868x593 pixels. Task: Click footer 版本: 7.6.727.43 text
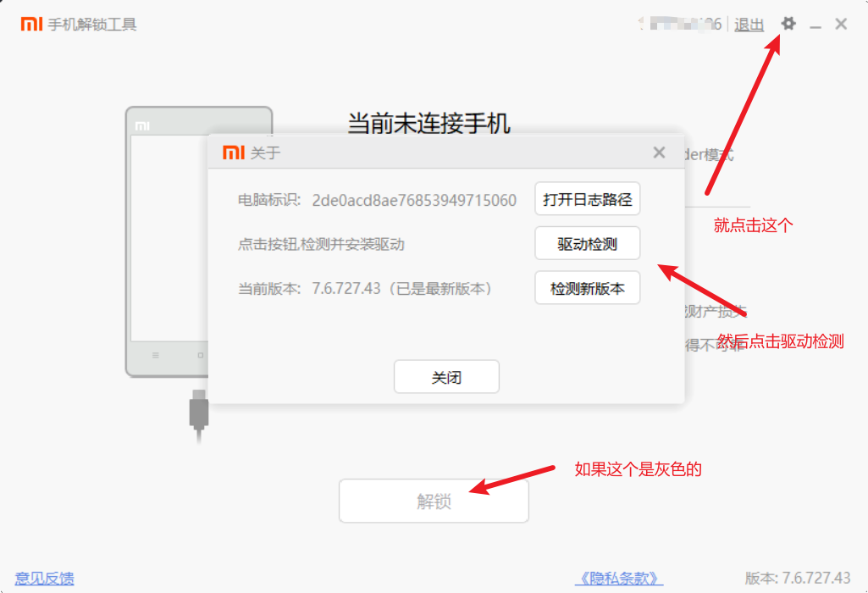[x=797, y=579]
